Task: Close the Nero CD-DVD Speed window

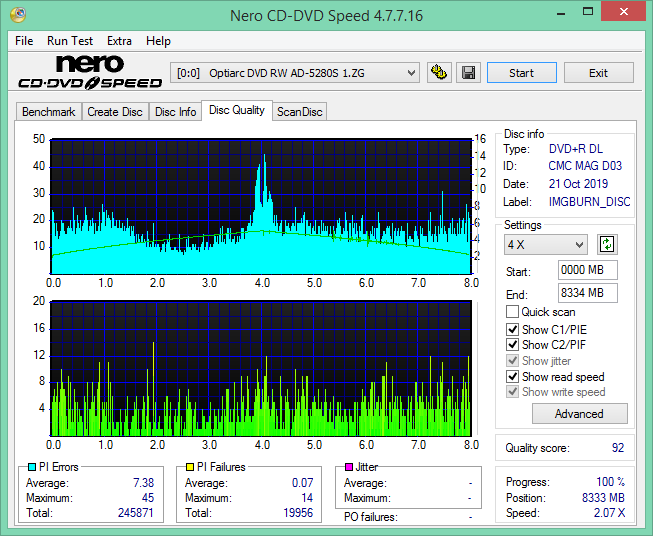Action: point(623,12)
